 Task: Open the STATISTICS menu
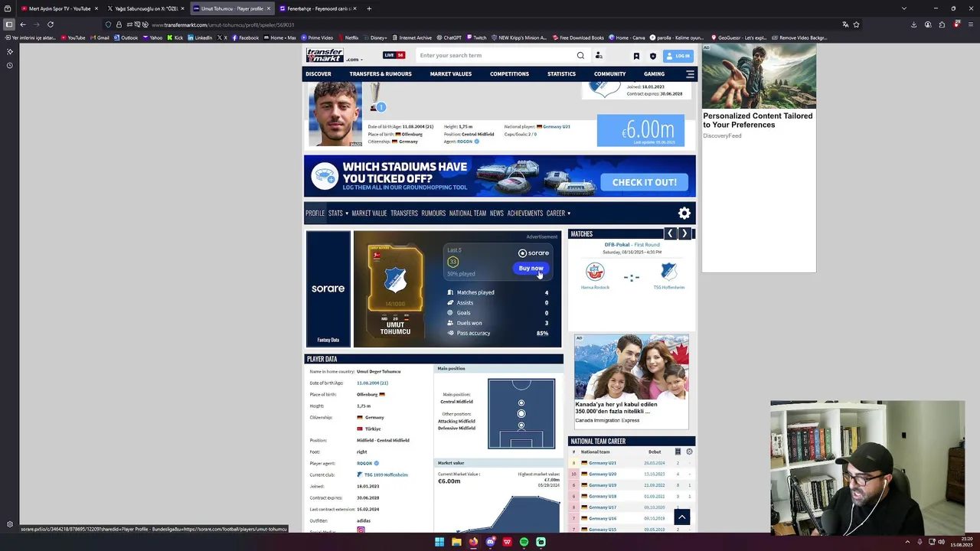pyautogui.click(x=561, y=74)
